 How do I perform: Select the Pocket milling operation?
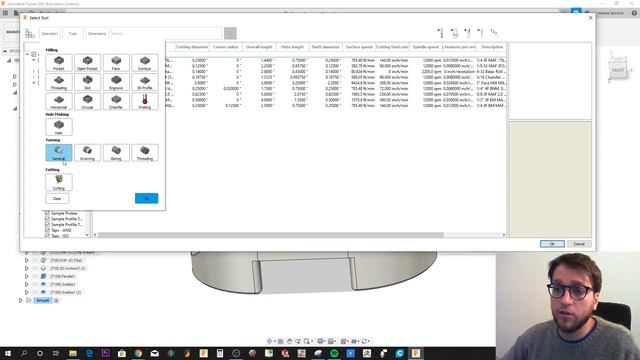[x=59, y=62]
